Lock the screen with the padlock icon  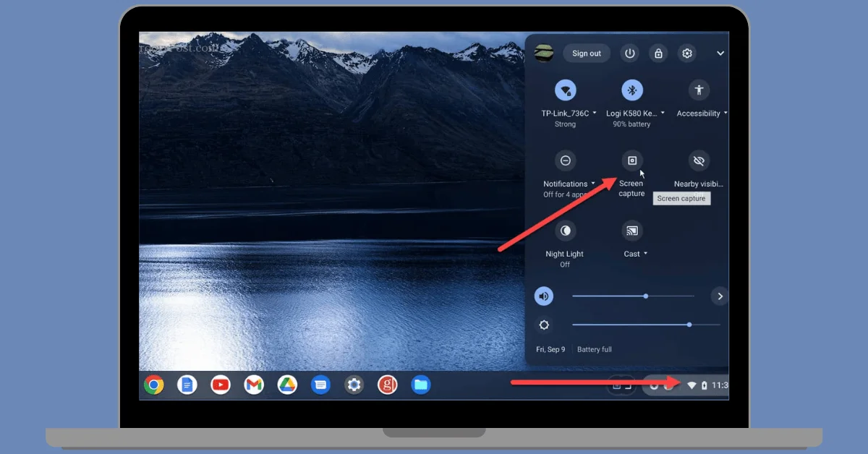(658, 53)
